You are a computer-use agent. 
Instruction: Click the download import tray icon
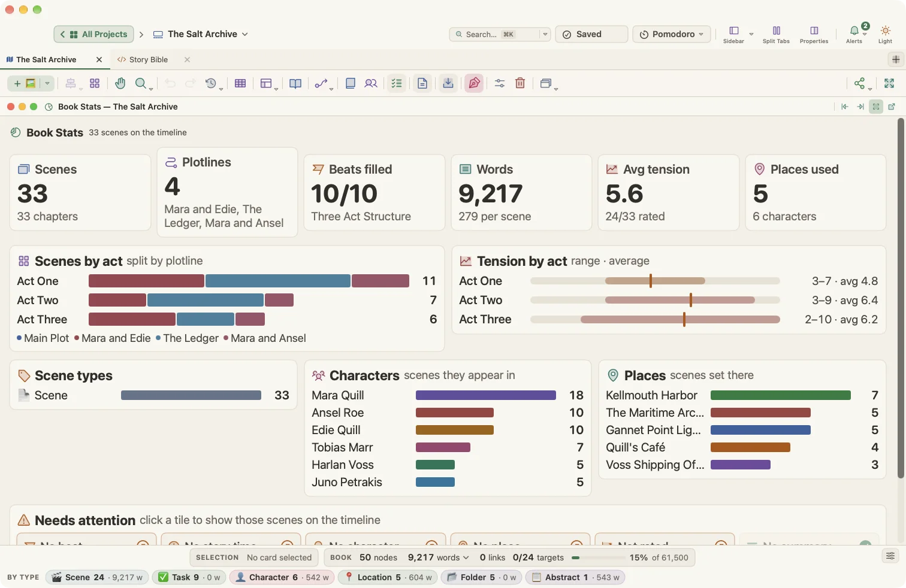[x=448, y=83]
